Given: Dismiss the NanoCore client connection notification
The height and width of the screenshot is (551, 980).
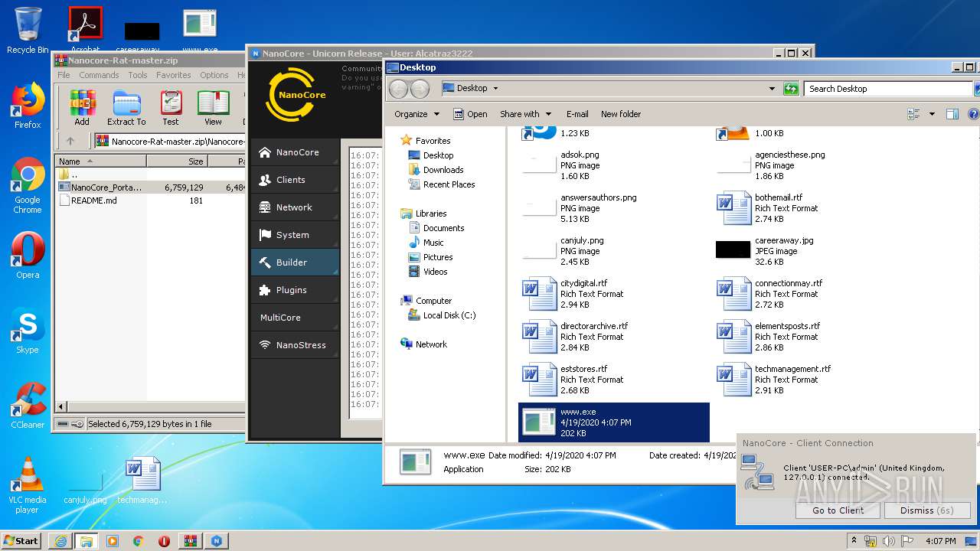Looking at the screenshot, I should coord(927,510).
